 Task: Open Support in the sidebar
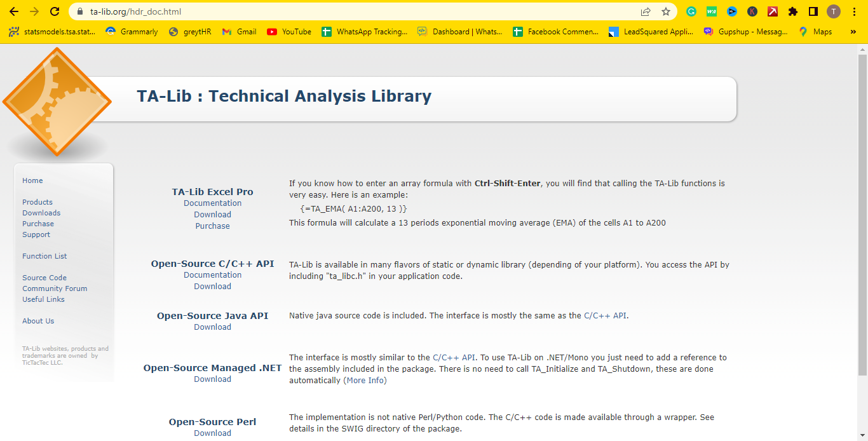coord(36,234)
